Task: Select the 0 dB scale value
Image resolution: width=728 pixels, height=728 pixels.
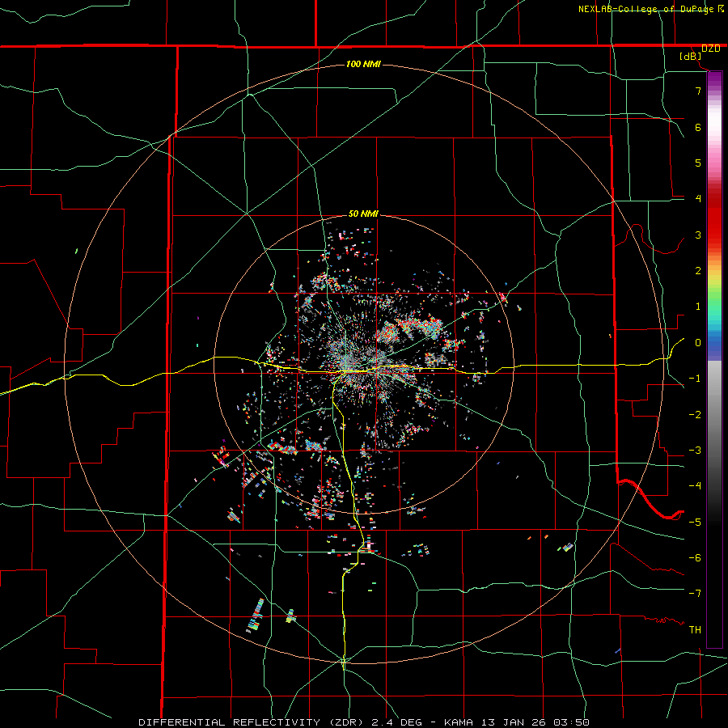Action: click(698, 343)
